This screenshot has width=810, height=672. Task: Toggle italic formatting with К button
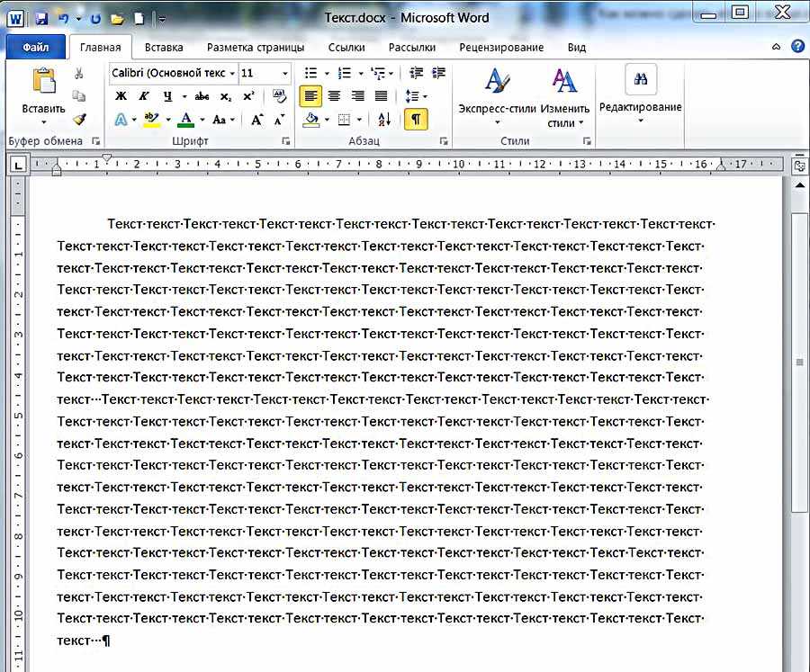144,96
